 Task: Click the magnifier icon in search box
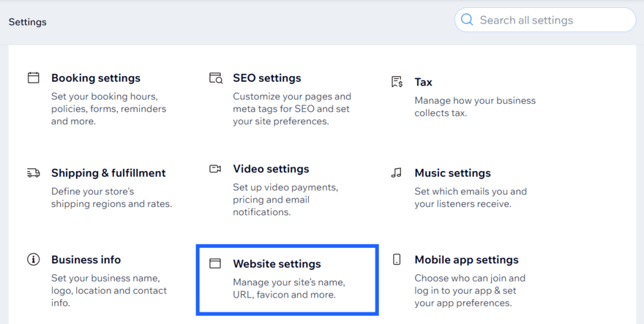tap(467, 20)
